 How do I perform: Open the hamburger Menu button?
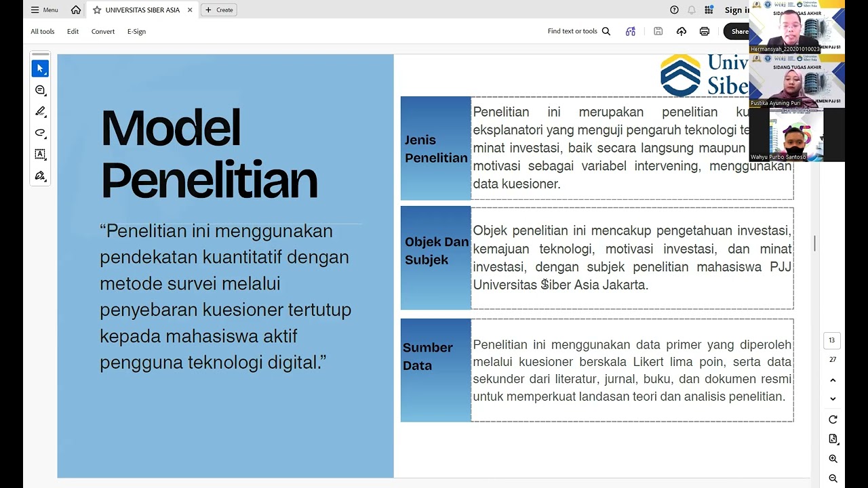point(44,10)
